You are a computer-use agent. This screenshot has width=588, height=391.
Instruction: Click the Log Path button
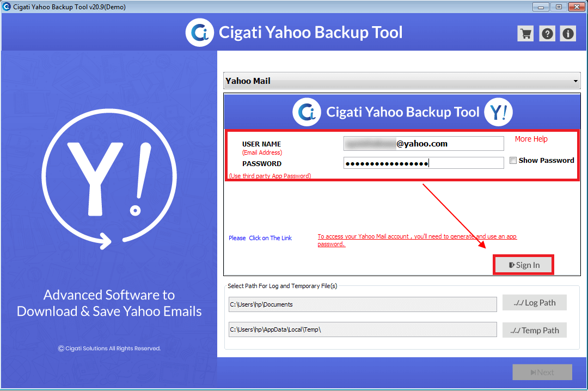point(535,302)
